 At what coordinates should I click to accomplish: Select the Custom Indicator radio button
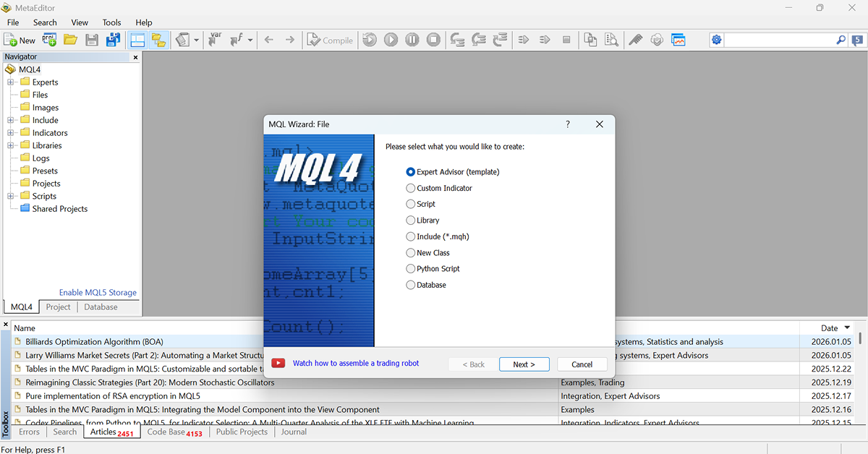coord(411,187)
